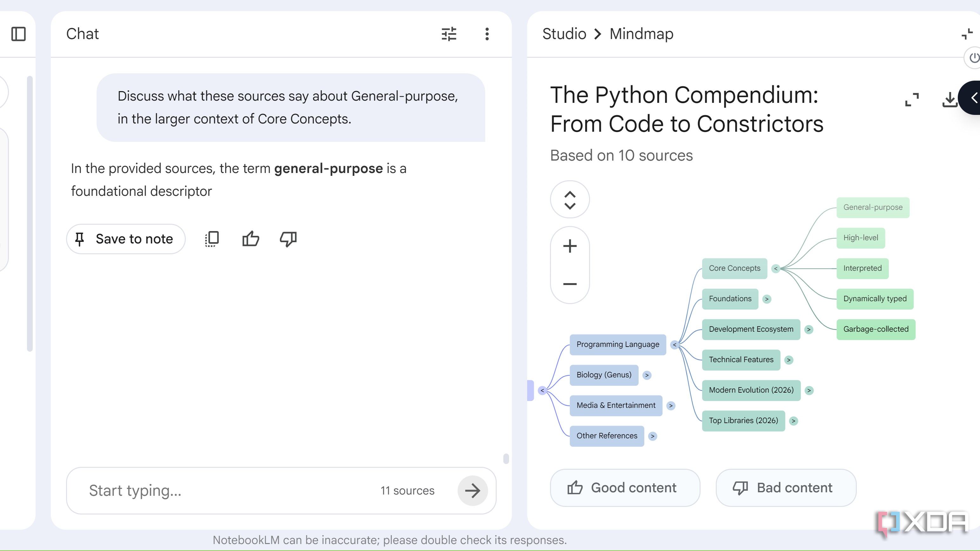
Task: Select the Dynamically typed node
Action: point(875,299)
